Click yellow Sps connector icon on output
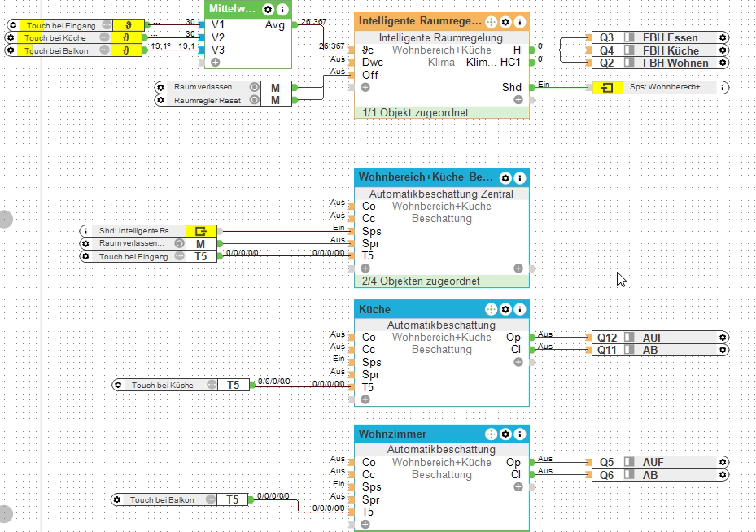 coord(607,87)
